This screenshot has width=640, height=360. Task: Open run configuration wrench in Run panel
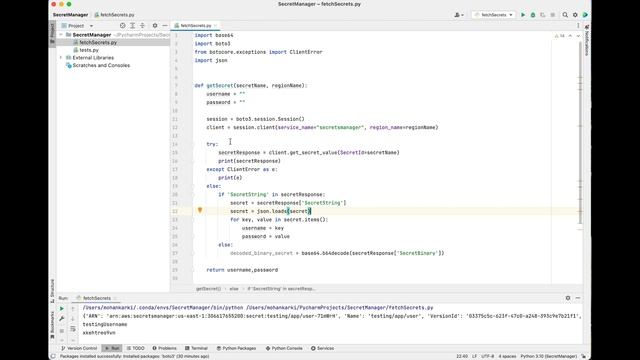pyautogui.click(x=62, y=319)
